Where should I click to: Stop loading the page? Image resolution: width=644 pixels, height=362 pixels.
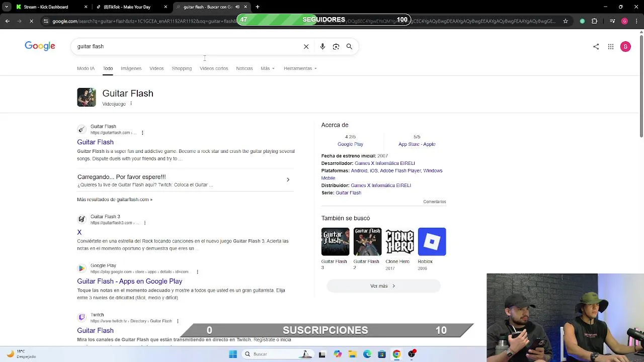pyautogui.click(x=31, y=21)
